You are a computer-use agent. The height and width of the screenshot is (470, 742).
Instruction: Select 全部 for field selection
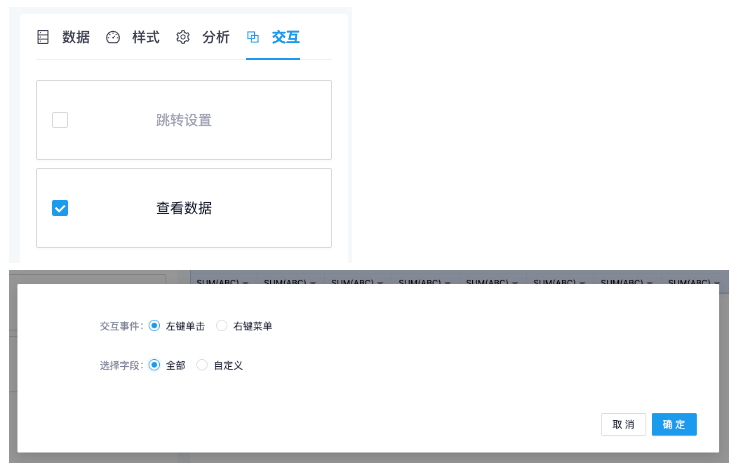click(x=154, y=365)
